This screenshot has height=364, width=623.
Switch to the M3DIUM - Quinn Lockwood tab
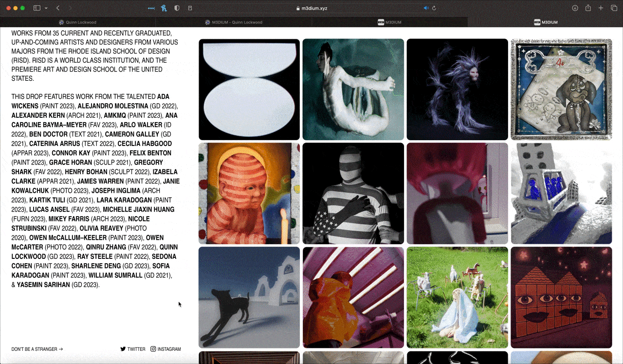pos(234,22)
